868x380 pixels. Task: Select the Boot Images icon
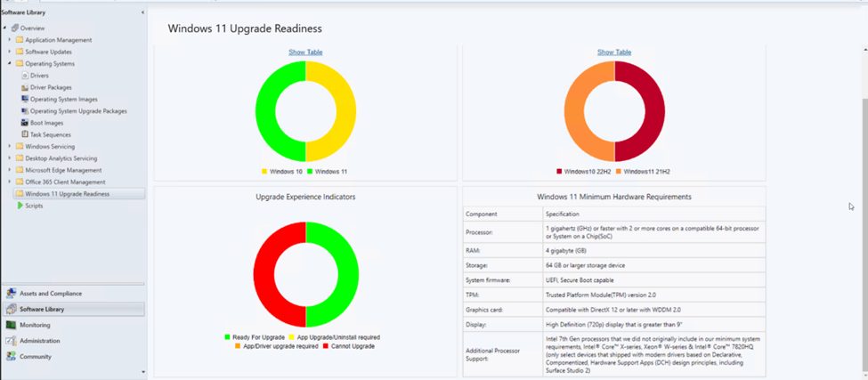click(25, 123)
